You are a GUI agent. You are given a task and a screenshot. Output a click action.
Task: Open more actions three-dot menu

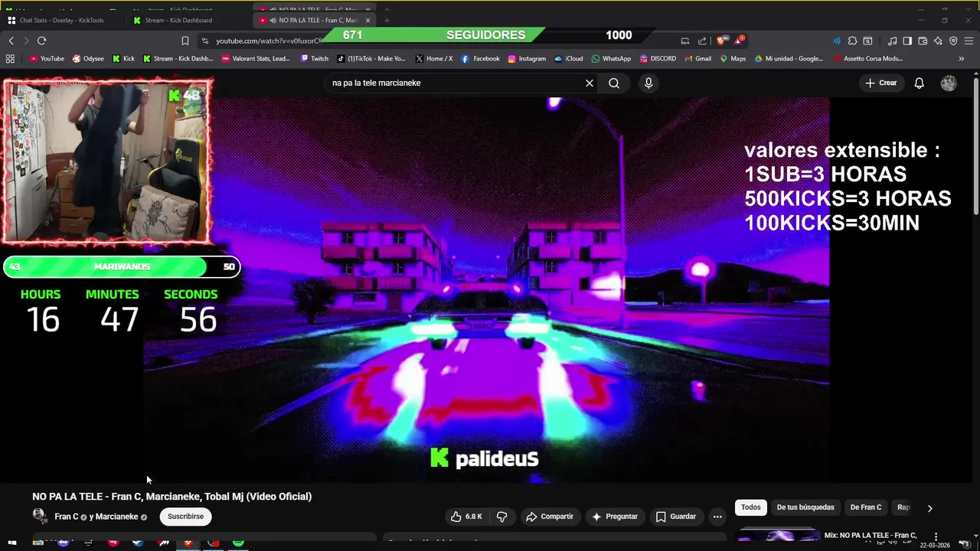(x=717, y=517)
